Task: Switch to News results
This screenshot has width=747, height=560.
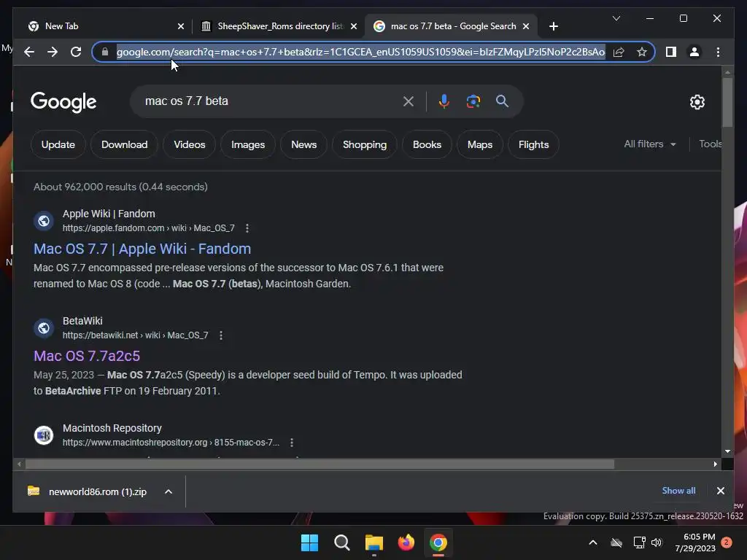Action: 304,144
